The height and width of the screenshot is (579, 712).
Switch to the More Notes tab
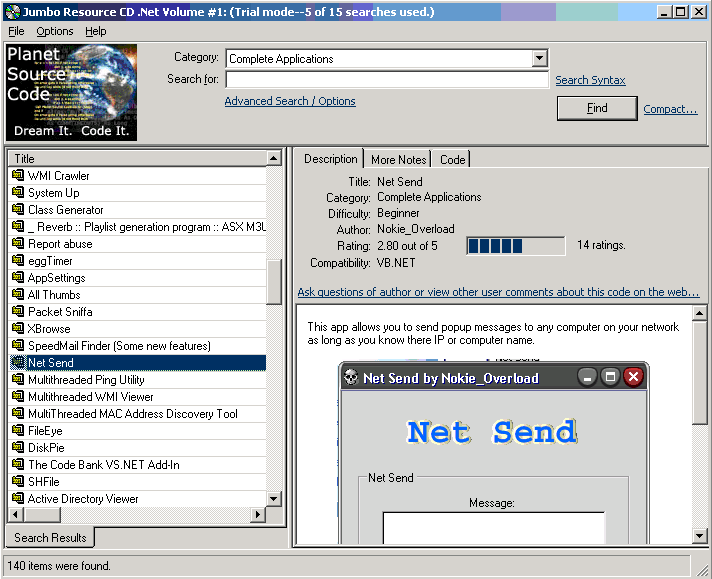(x=398, y=160)
